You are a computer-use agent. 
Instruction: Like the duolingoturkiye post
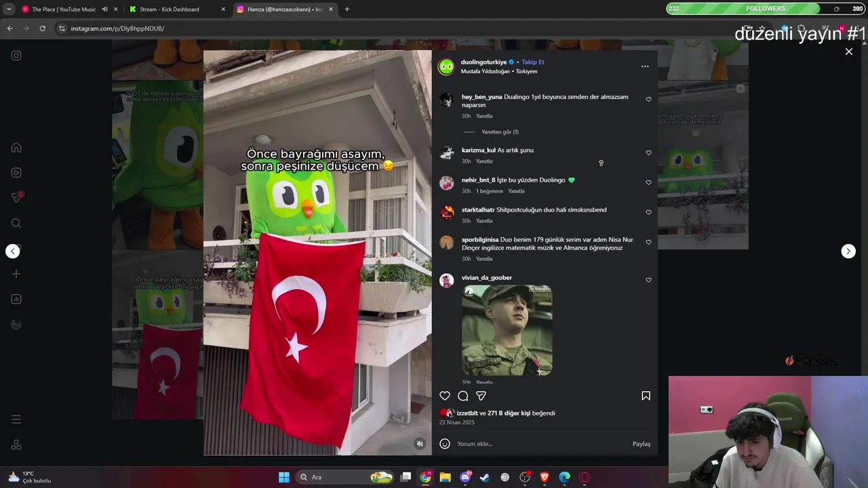click(x=445, y=396)
